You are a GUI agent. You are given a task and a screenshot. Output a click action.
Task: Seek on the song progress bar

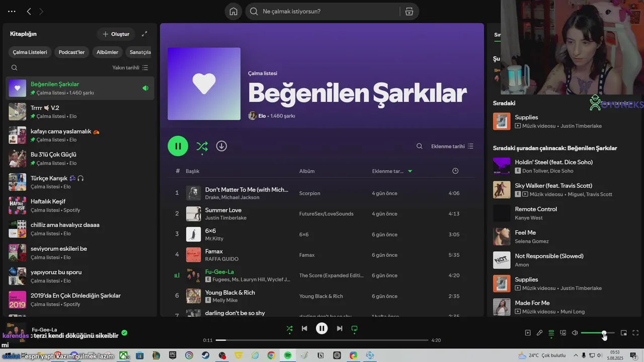click(x=321, y=340)
